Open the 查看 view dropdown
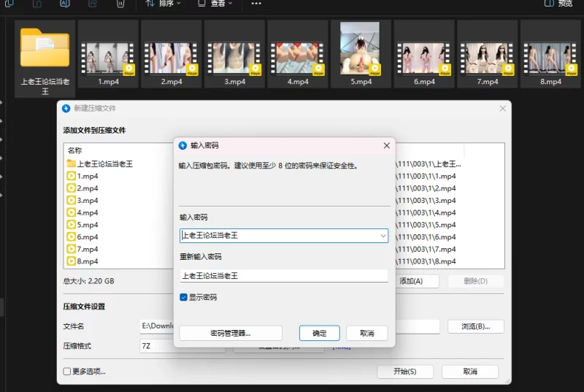 point(215,4)
